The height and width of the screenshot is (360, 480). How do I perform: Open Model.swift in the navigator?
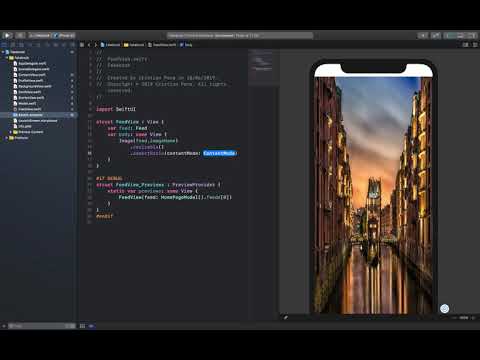(27, 103)
